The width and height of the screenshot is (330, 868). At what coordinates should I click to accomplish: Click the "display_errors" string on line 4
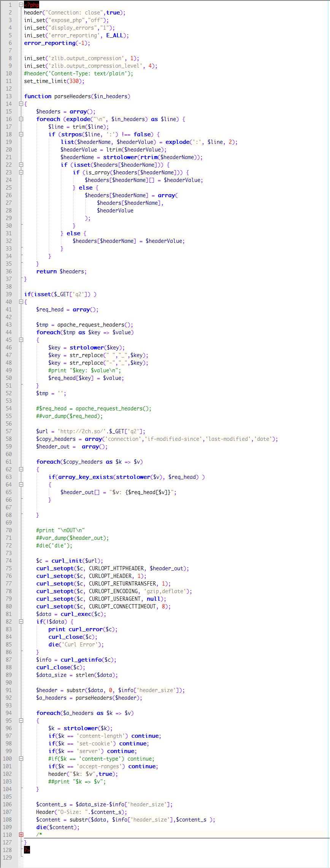tap(72, 28)
